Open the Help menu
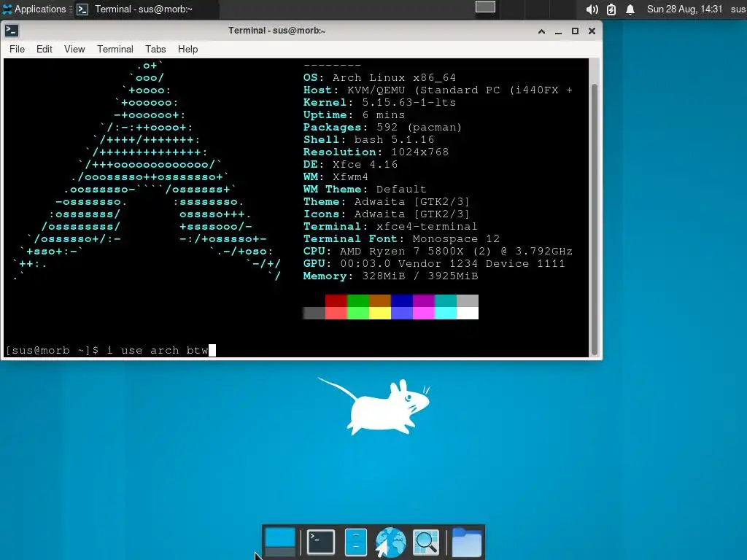The image size is (747, 560). coord(187,49)
